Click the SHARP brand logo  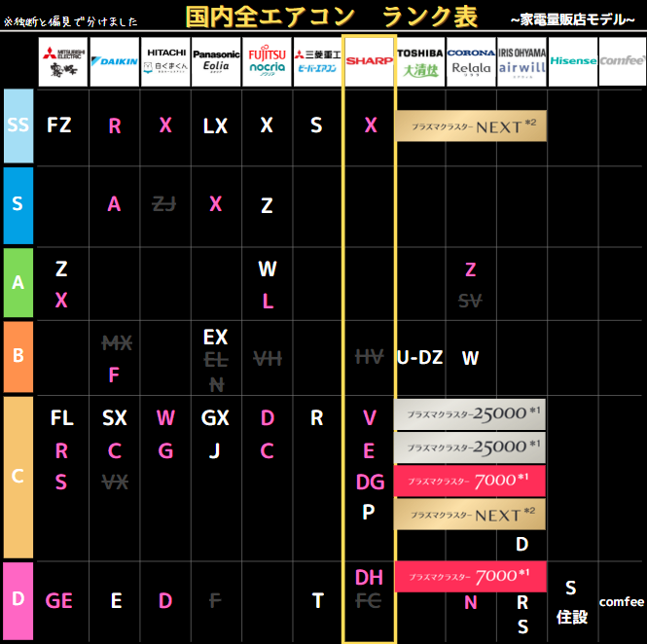(x=370, y=61)
